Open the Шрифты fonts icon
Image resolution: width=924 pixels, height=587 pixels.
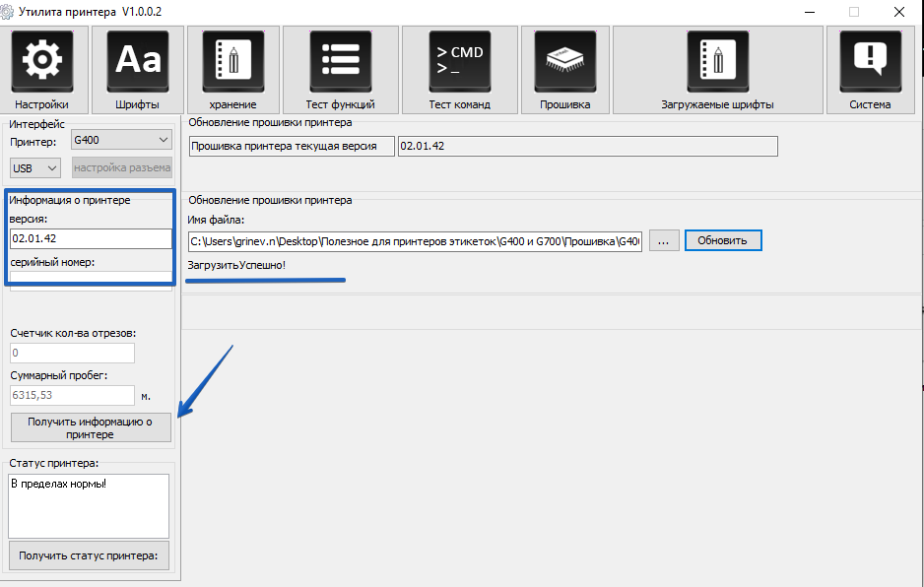tap(137, 61)
